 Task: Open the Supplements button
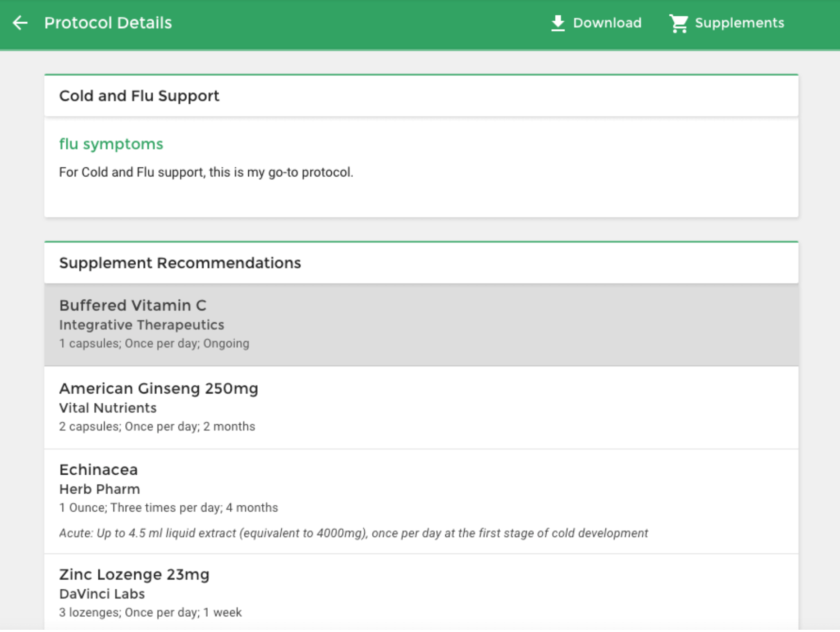pos(726,23)
